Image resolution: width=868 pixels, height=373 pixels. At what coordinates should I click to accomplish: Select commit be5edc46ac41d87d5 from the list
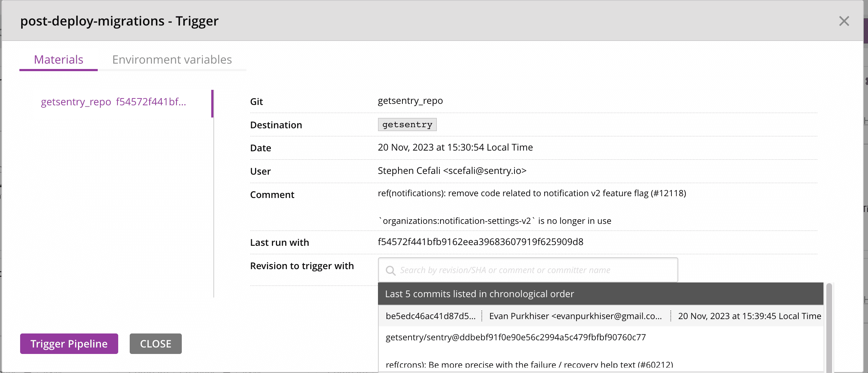tap(430, 316)
